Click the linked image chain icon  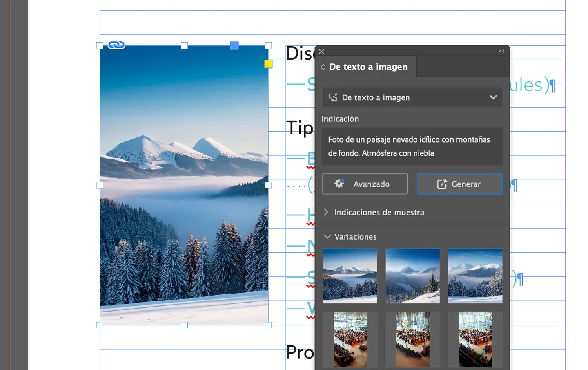[116, 45]
